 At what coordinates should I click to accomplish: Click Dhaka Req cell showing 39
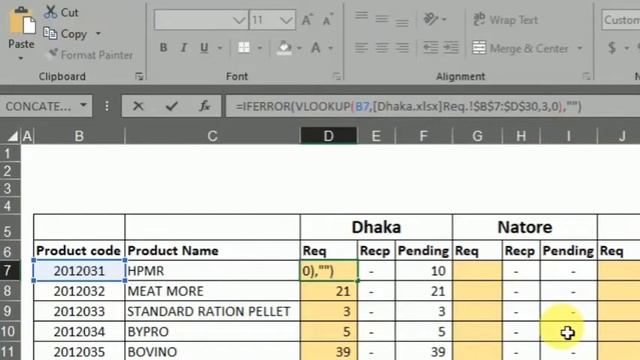[329, 351]
